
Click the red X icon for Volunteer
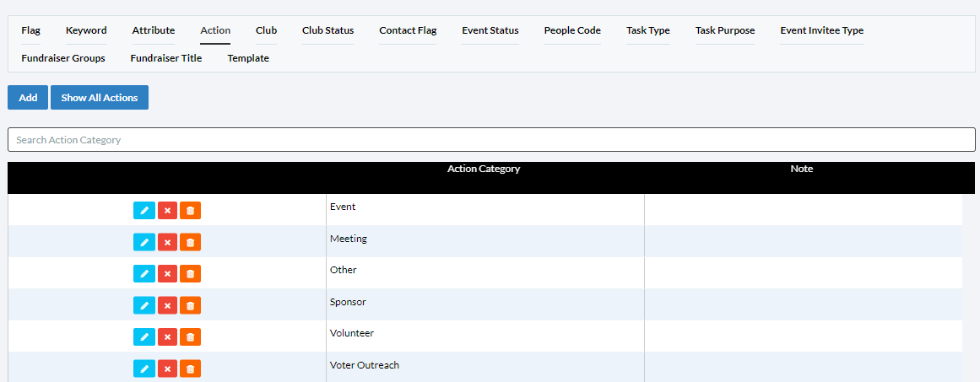(167, 337)
